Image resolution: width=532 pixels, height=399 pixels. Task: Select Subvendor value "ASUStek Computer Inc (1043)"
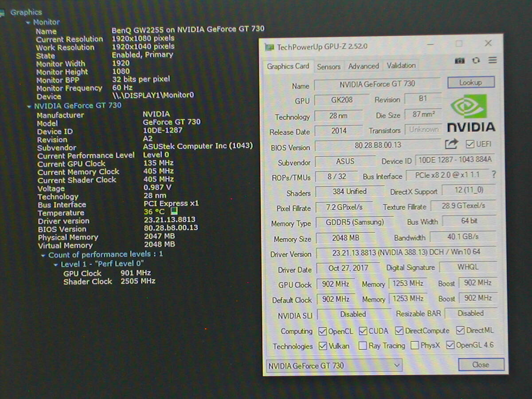coord(198,146)
